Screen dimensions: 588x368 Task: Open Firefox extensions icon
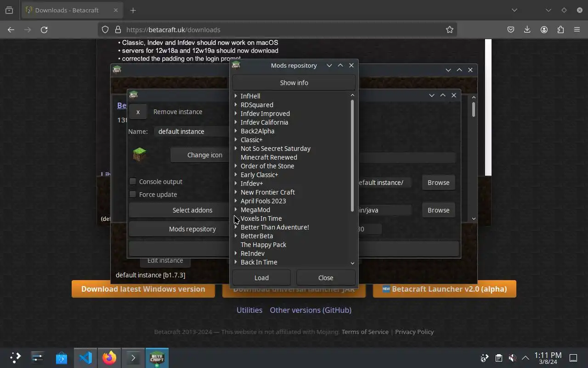point(560,29)
